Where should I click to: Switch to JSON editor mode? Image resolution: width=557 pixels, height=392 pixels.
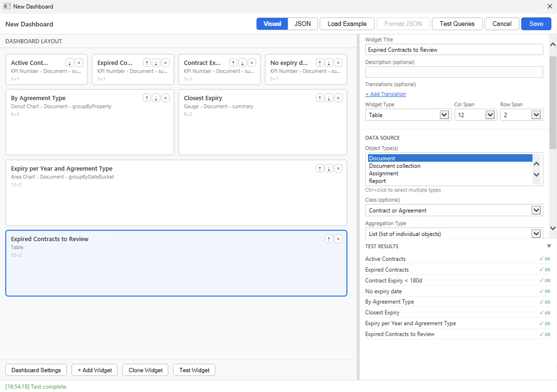(302, 24)
